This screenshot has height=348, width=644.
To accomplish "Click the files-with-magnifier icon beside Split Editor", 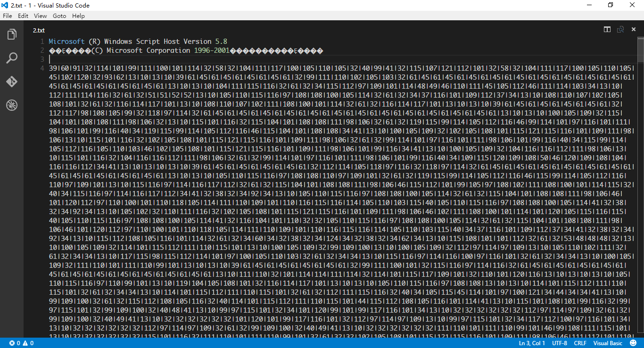I will tap(620, 29).
